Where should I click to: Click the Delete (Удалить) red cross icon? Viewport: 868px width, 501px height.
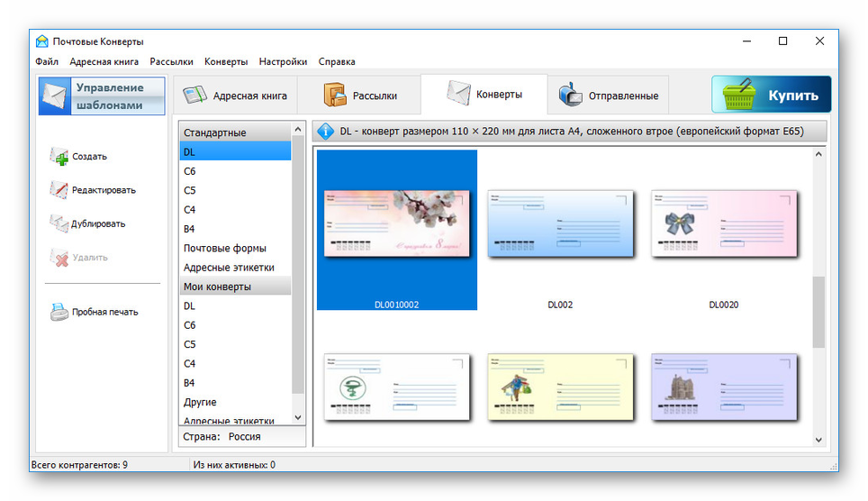(x=59, y=257)
